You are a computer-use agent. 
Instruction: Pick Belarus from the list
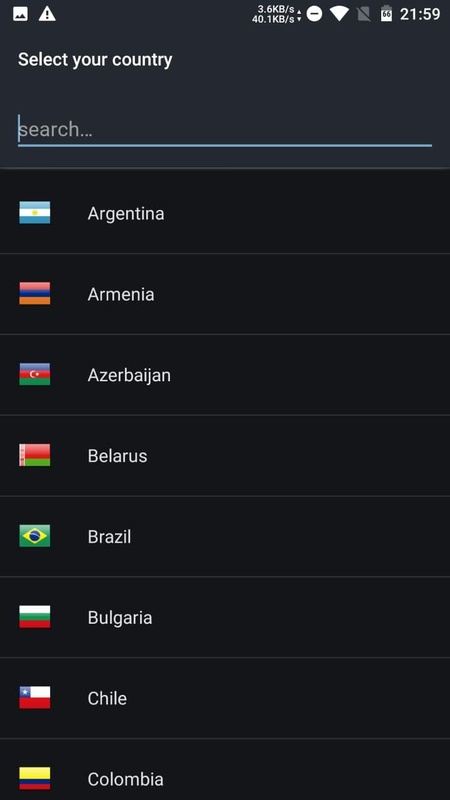click(x=225, y=456)
